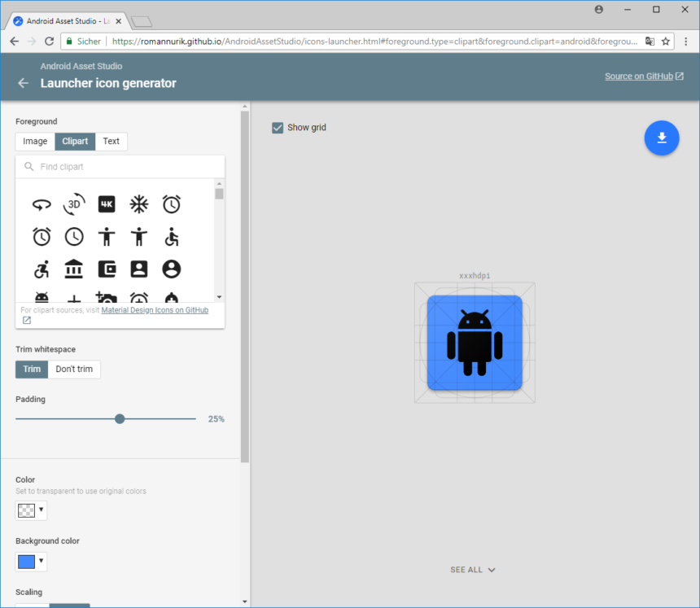Select the alarm clock clipart icon
Viewport: 700px width, 608px height.
point(172,204)
